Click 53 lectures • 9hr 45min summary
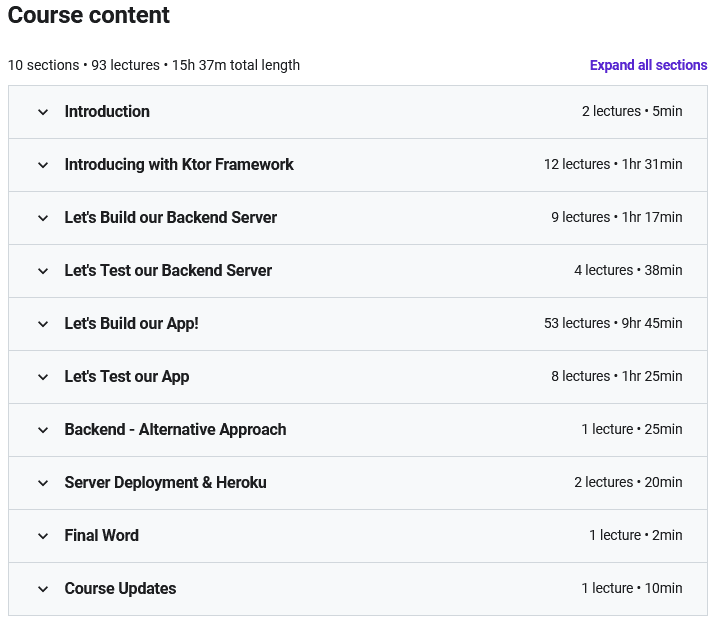 [x=613, y=323]
